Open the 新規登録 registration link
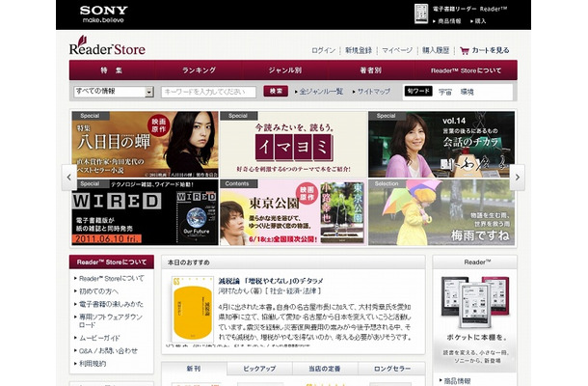 pos(359,50)
